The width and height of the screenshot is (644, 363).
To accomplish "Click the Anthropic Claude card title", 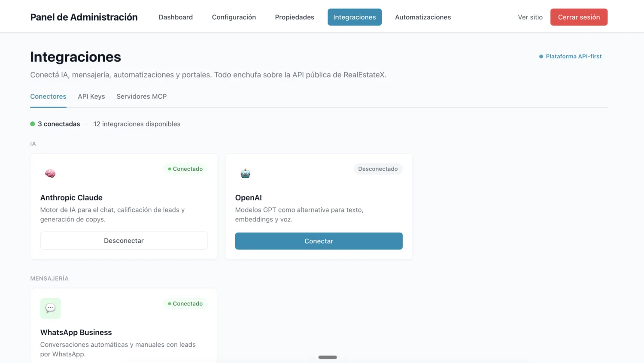I will coord(71,198).
